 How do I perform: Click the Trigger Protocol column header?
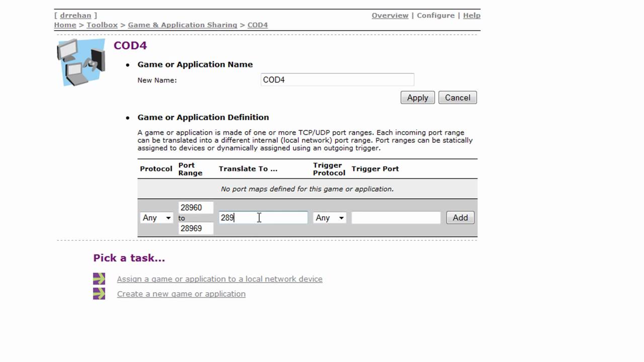pos(329,169)
